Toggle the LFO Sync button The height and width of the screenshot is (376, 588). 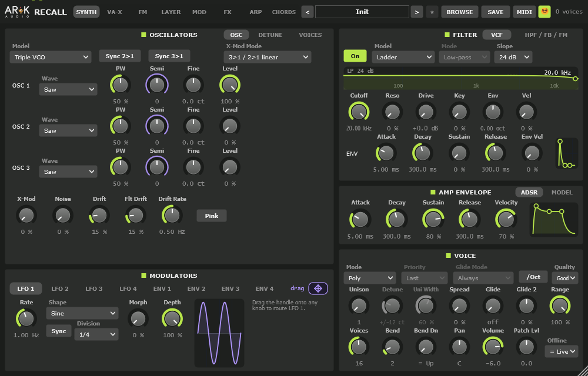click(x=58, y=331)
